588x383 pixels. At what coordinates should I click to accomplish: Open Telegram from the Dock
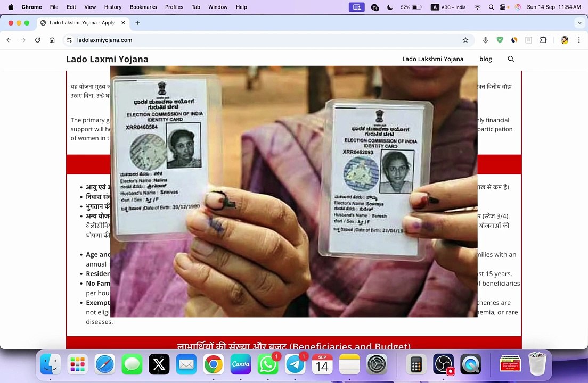pyautogui.click(x=295, y=364)
